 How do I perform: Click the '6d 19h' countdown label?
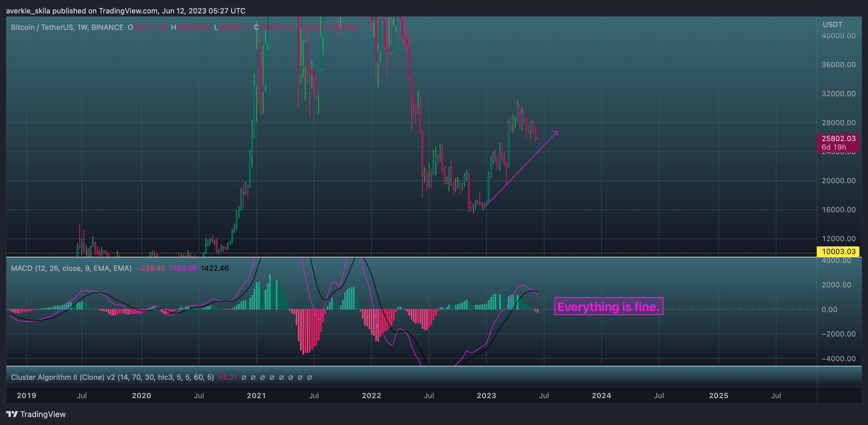(834, 147)
